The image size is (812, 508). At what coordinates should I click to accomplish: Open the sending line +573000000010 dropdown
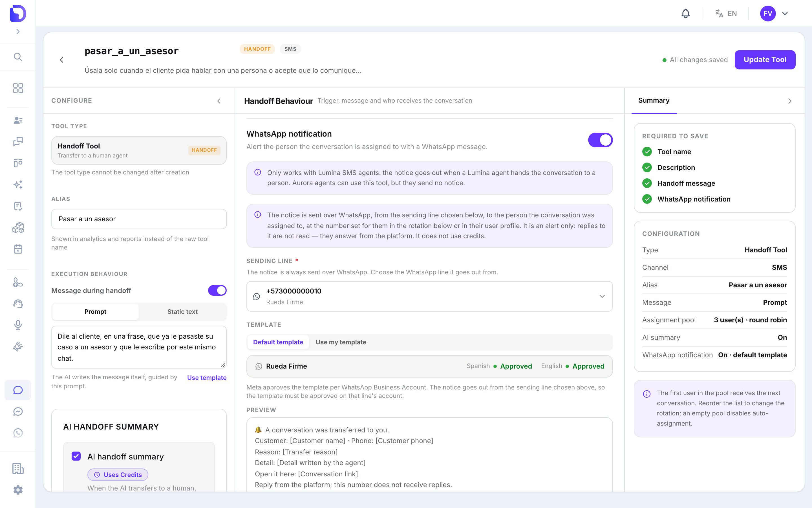[429, 296]
